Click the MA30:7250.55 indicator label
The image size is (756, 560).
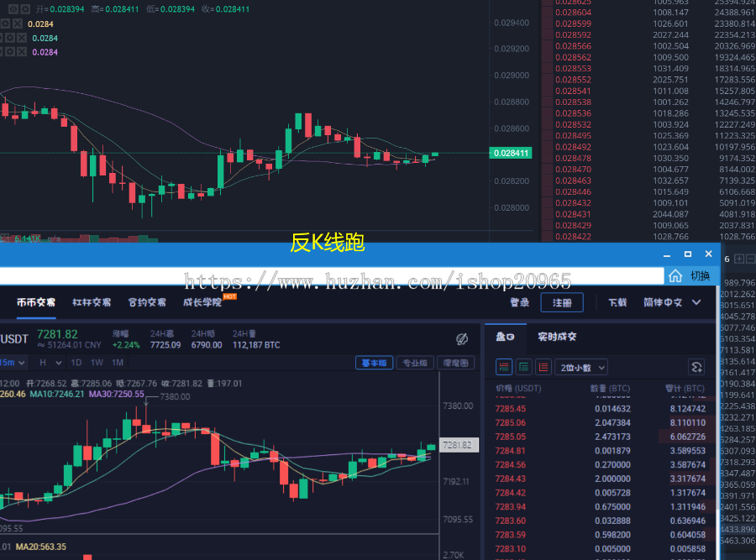pyautogui.click(x=116, y=395)
